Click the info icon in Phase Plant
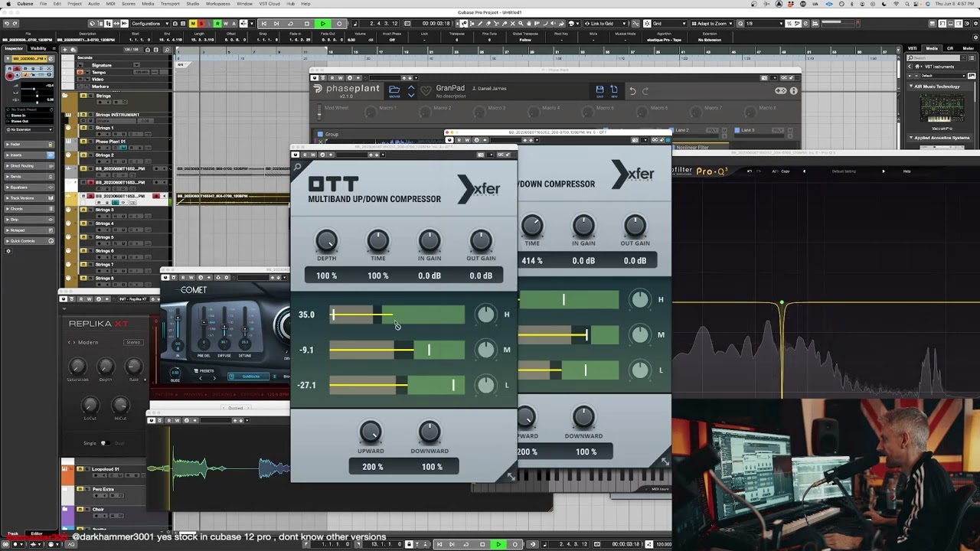Screen dimensions: 980x551 794,90
